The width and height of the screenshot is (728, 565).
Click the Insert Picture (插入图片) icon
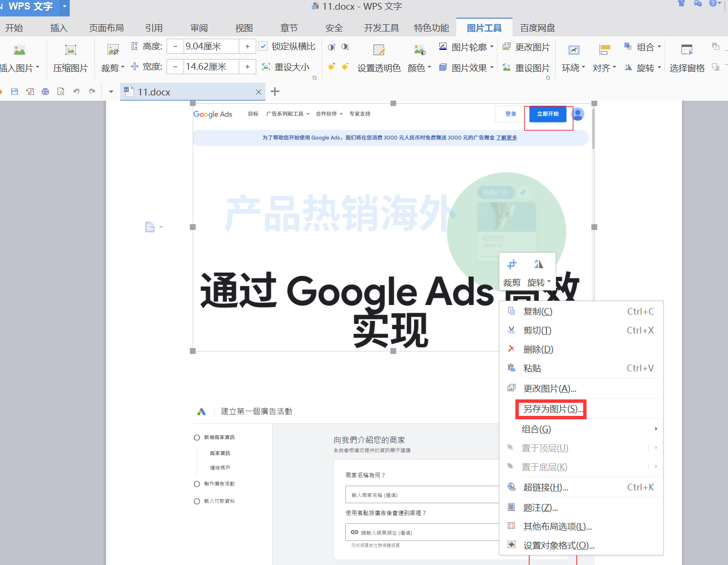[19, 50]
